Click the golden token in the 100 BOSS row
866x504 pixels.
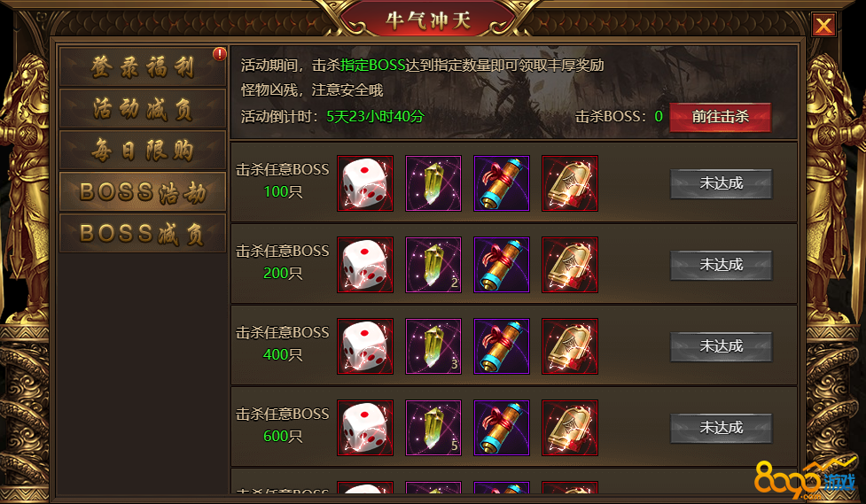pos(570,183)
